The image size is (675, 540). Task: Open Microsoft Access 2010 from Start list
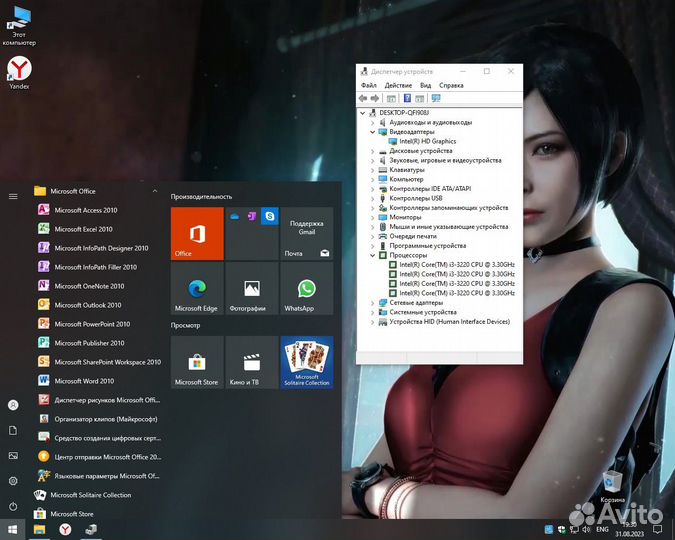point(86,210)
